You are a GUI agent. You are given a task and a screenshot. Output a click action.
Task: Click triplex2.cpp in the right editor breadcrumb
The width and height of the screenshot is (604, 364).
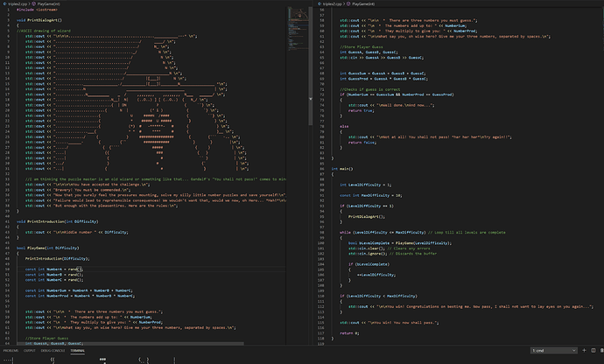point(332,3)
